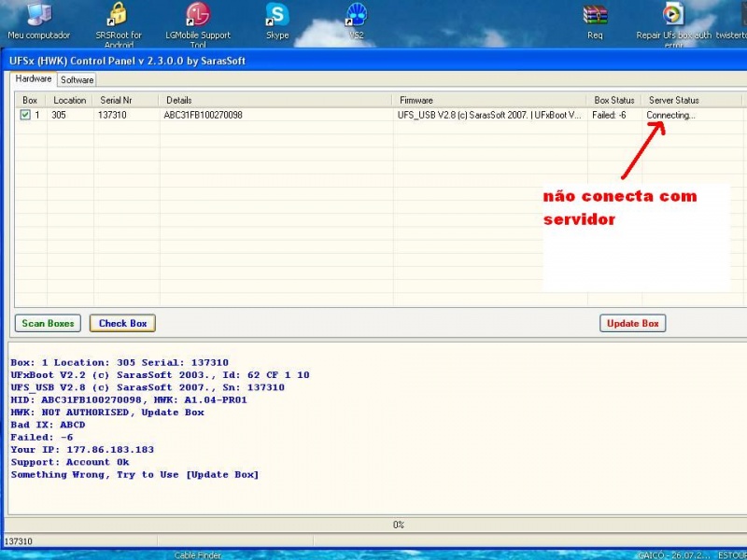Click the log line 'Support: Account Ok'
Viewport: 747px width, 560px height.
click(x=69, y=462)
